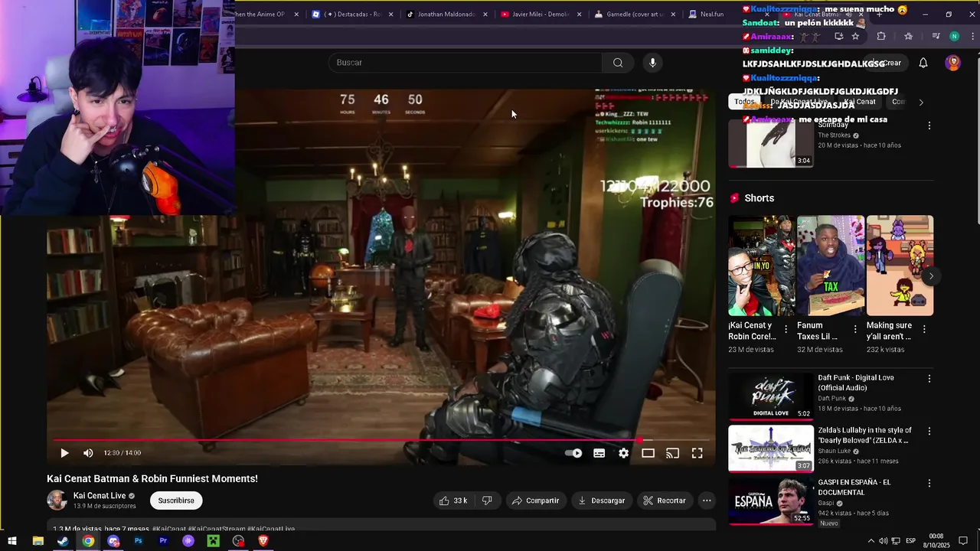This screenshot has height=551, width=980.
Task: Open the Fanum Taxes Lil short
Action: 831,266
